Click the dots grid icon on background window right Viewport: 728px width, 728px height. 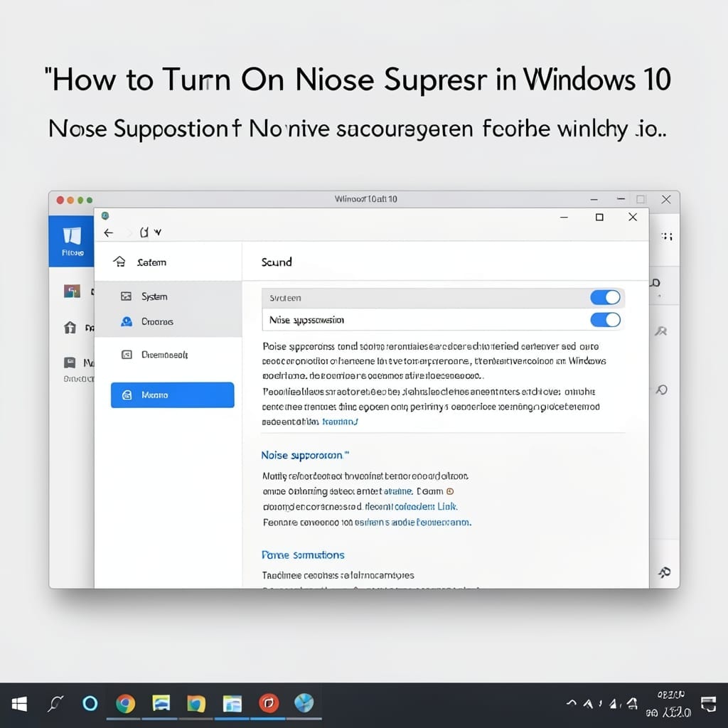tap(667, 236)
